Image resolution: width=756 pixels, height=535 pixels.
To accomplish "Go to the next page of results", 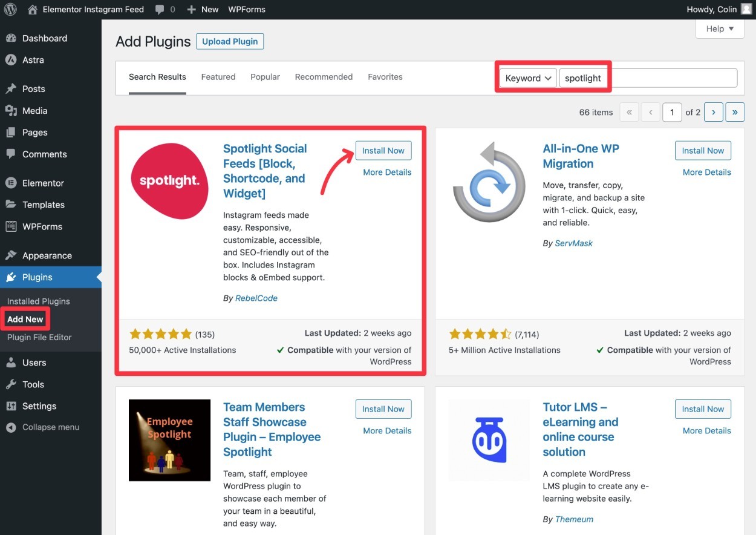I will pos(714,113).
